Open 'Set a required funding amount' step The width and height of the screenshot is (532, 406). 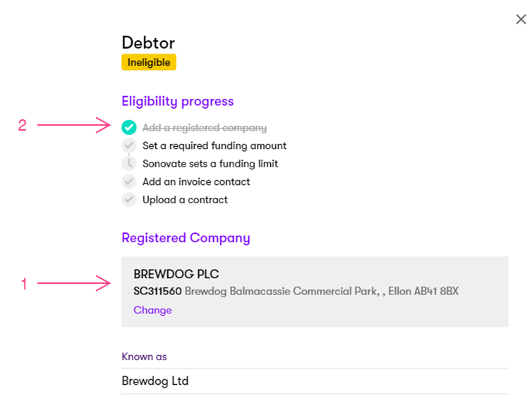coord(214,146)
